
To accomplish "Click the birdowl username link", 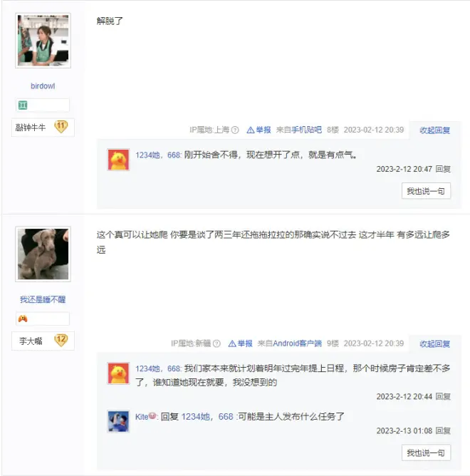I will (43, 86).
